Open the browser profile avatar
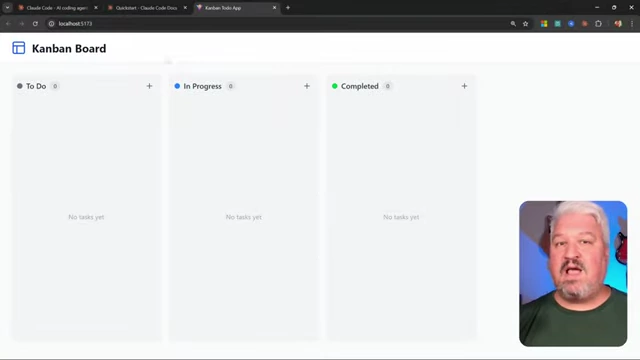 (618, 24)
